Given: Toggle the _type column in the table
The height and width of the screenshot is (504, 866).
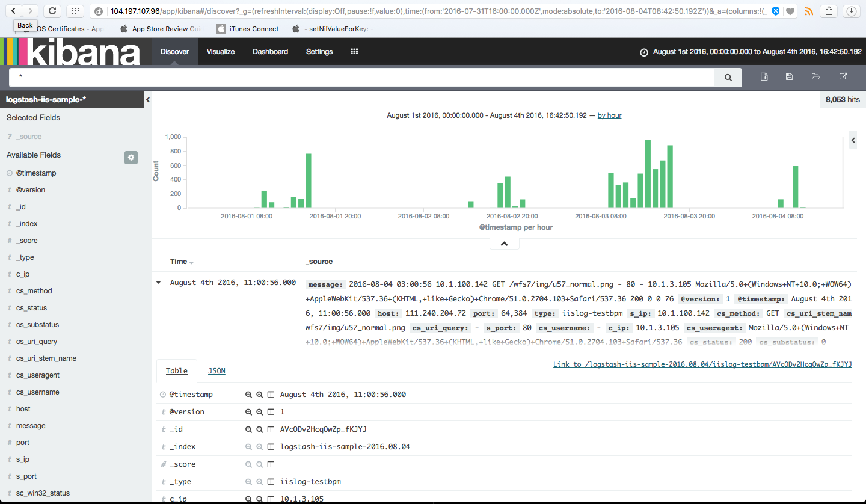Looking at the screenshot, I should coord(271,482).
